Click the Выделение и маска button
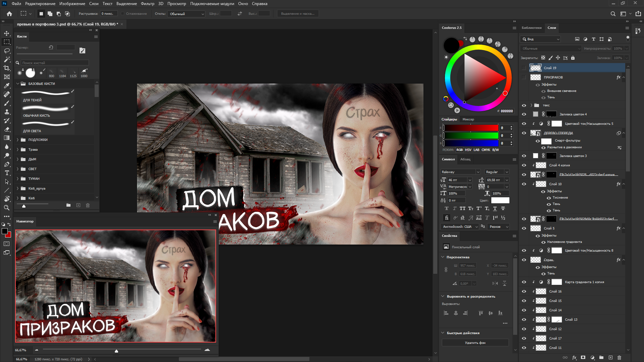The width and height of the screenshot is (644, 362). pyautogui.click(x=298, y=14)
